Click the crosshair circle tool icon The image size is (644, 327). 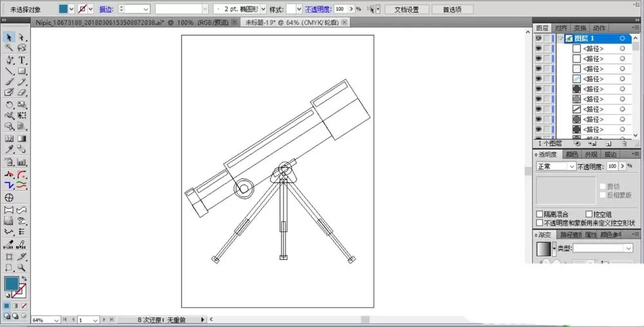[8, 198]
